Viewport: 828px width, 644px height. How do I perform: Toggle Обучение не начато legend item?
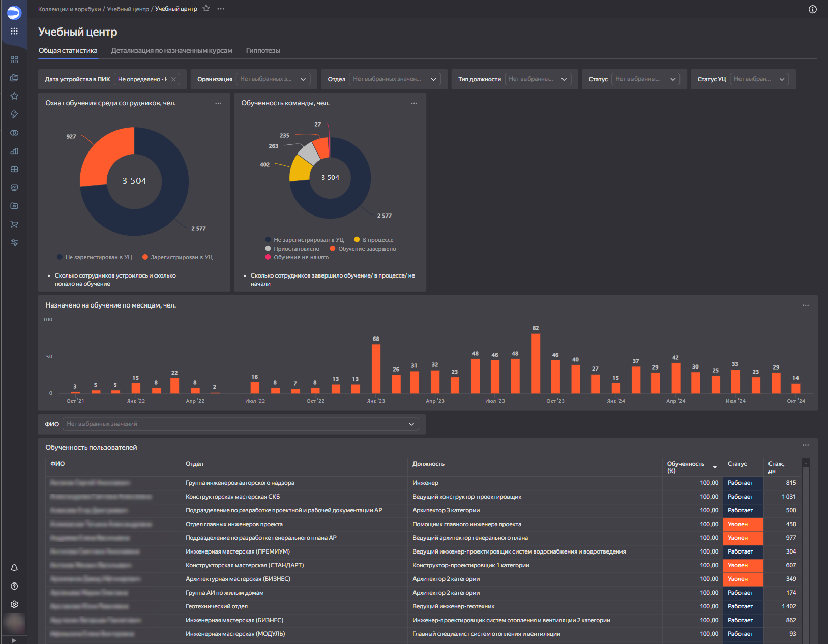(297, 257)
